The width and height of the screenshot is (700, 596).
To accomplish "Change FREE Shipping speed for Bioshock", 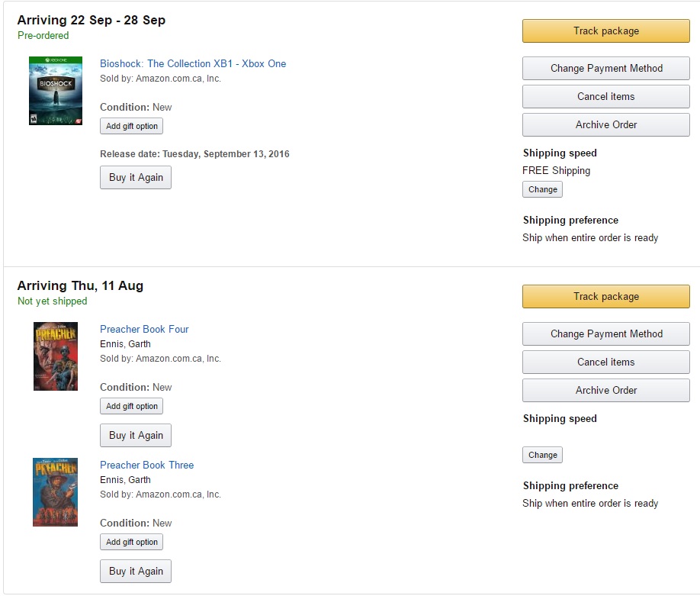I will 542,190.
